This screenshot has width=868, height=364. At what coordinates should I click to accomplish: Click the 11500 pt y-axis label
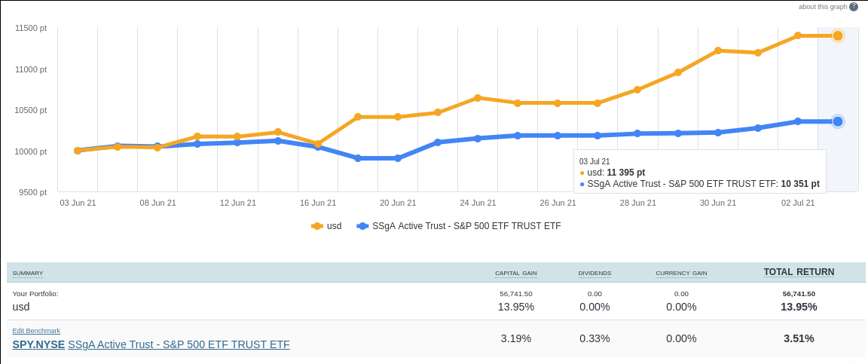tap(31, 28)
